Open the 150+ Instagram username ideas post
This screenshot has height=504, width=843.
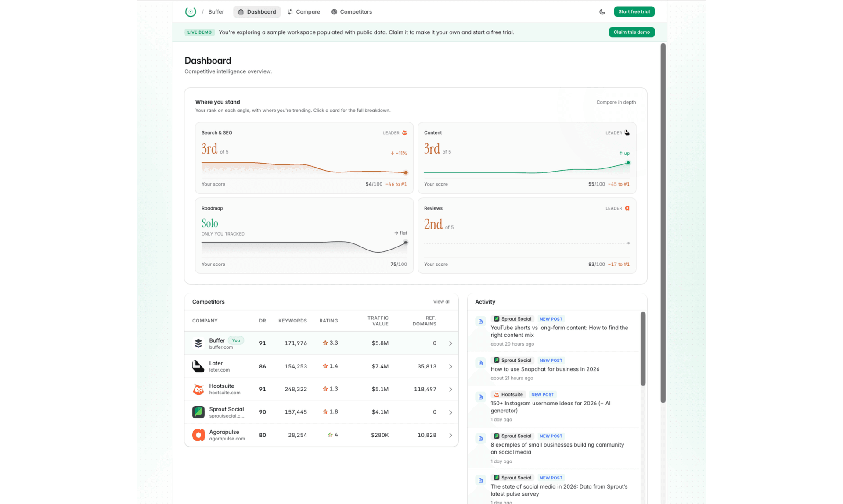point(550,407)
